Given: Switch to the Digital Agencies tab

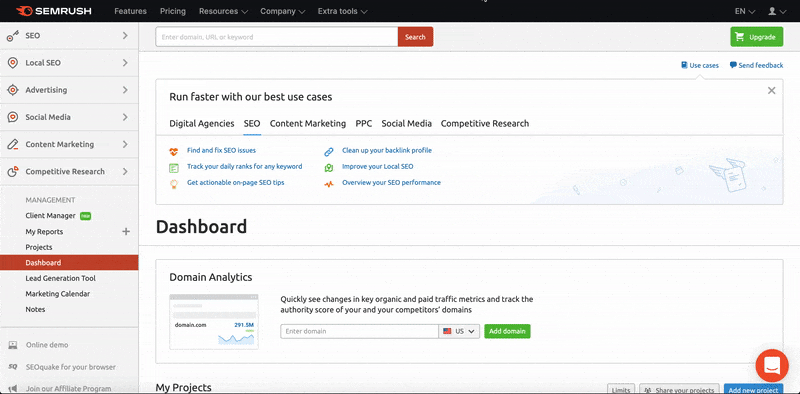Looking at the screenshot, I should 202,124.
